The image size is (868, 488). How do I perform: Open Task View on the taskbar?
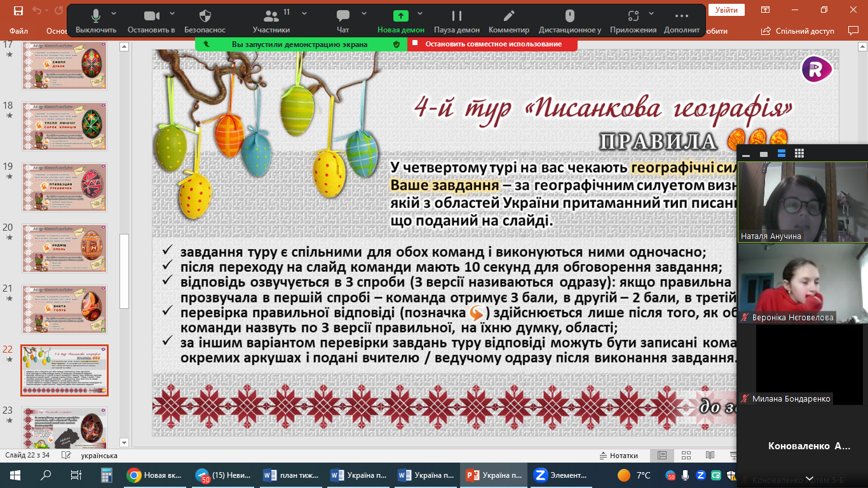pyautogui.click(x=76, y=475)
